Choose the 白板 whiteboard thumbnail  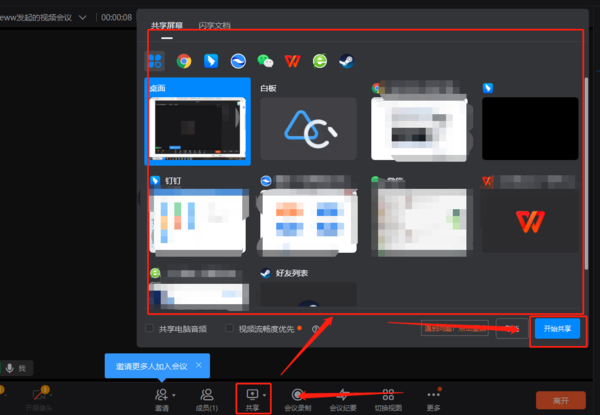(x=308, y=128)
